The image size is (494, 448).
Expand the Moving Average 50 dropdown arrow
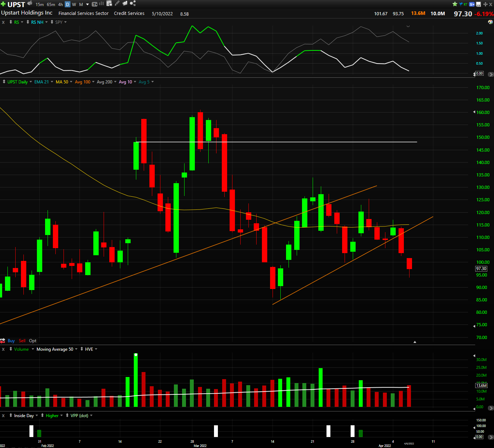pos(76,349)
